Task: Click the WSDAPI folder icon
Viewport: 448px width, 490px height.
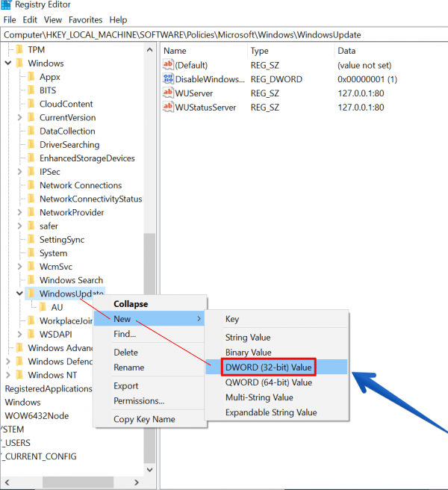Action: (31, 335)
